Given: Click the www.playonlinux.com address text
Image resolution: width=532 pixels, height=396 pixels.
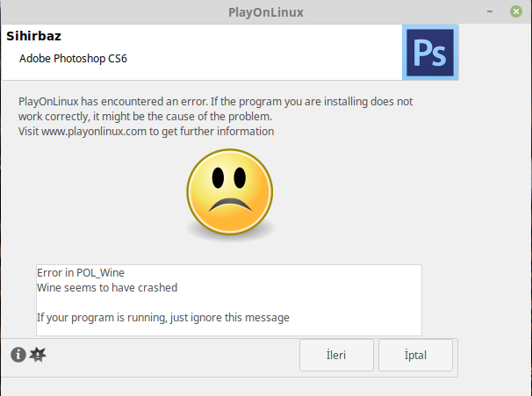Looking at the screenshot, I should click(x=94, y=132).
